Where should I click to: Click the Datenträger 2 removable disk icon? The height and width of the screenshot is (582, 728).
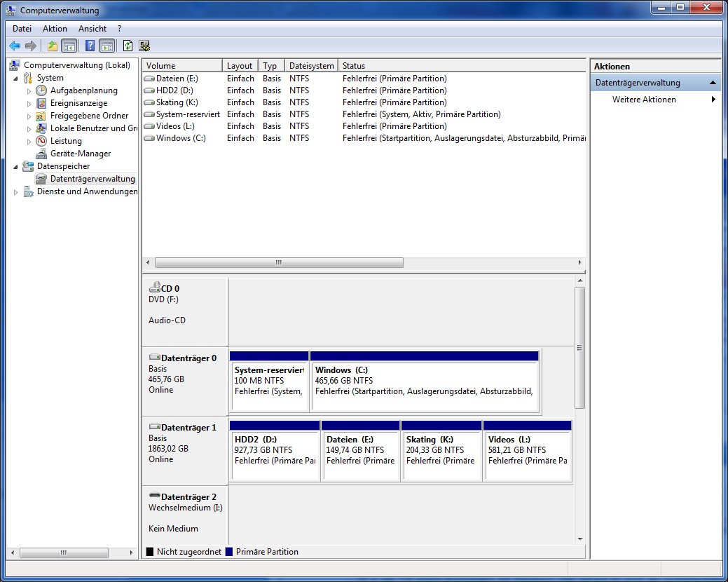(x=155, y=496)
